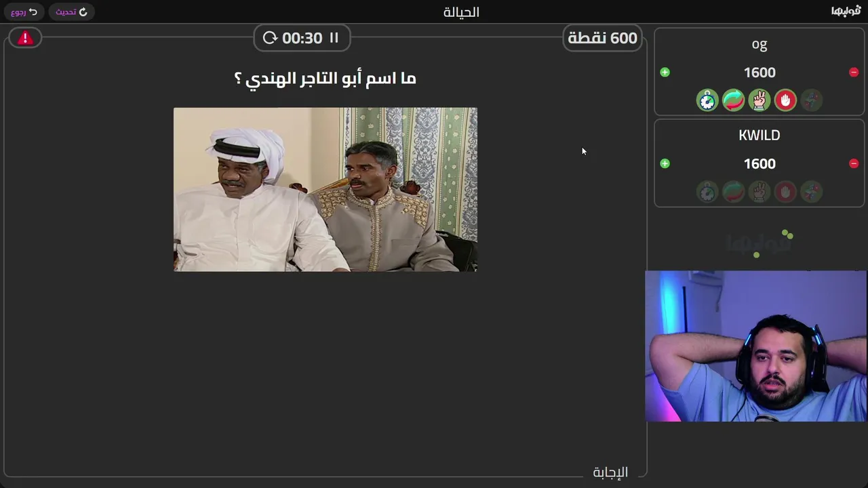Add points to team og
Screen dimensions: 868x488
point(665,73)
